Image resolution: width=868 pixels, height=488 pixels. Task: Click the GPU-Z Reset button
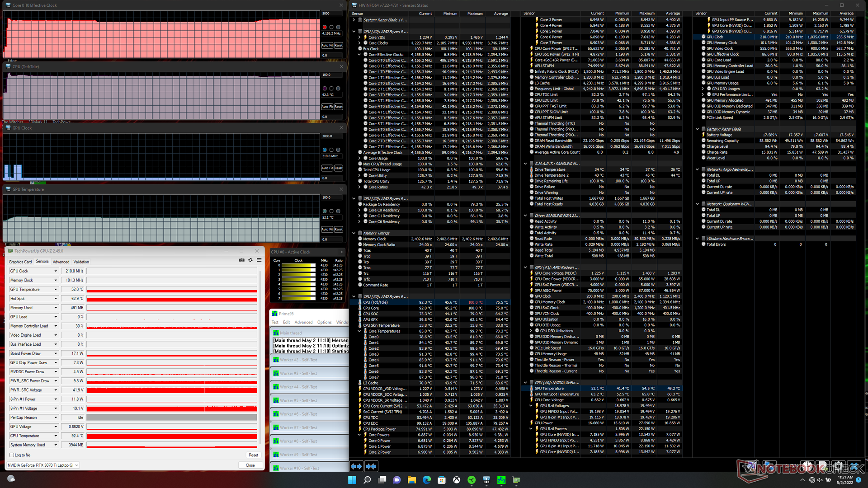[x=253, y=455]
